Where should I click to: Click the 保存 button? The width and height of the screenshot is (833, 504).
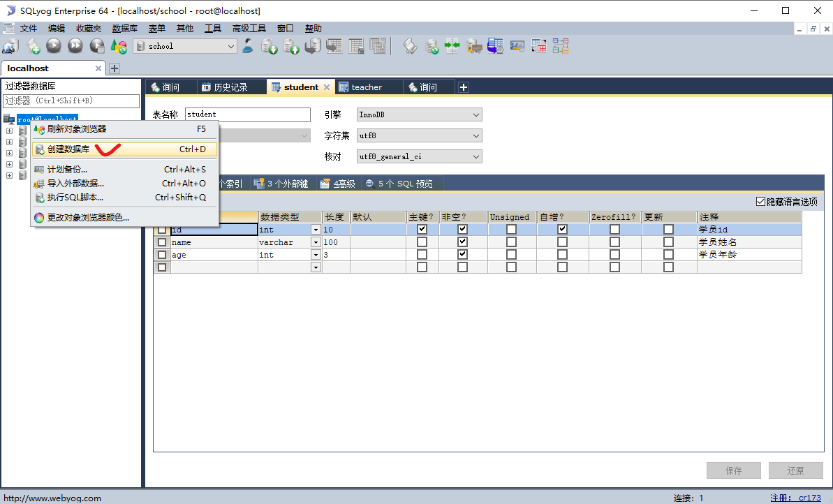pos(734,470)
